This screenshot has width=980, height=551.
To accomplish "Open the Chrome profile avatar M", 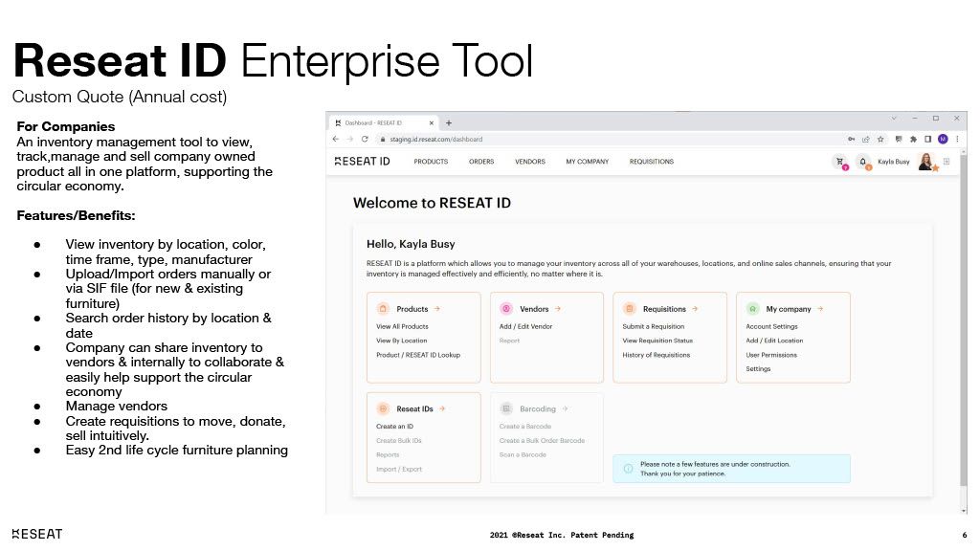I will (x=943, y=140).
